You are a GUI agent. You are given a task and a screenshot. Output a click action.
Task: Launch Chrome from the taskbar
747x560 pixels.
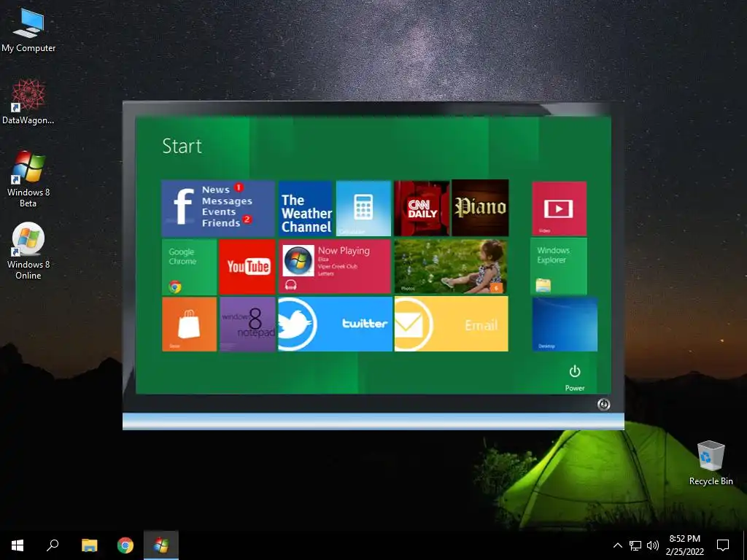pos(125,545)
